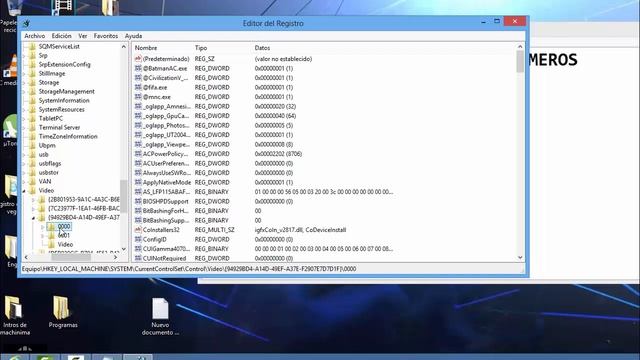Select the CUINotRequired value icon

pyautogui.click(x=138, y=258)
